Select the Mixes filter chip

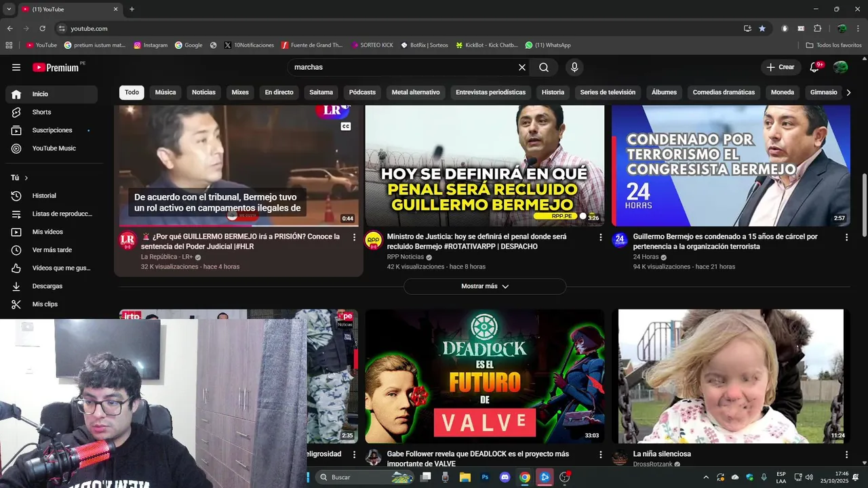tap(240, 92)
